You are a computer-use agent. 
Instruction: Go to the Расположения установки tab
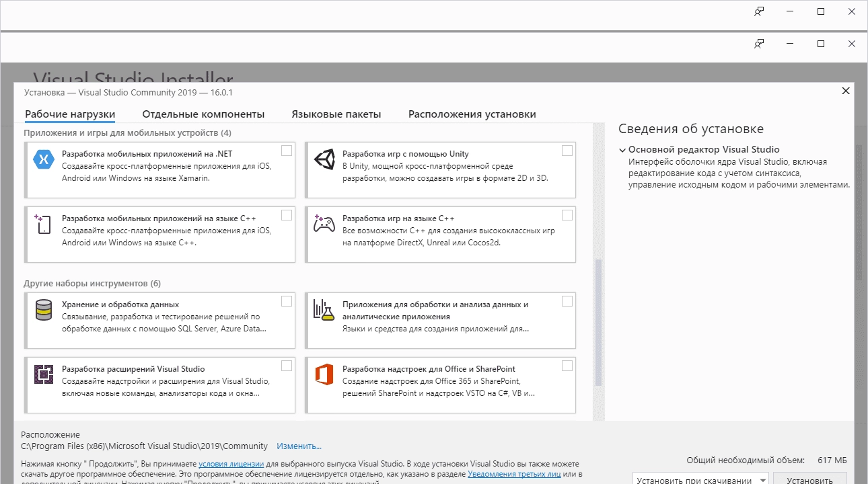(472, 114)
